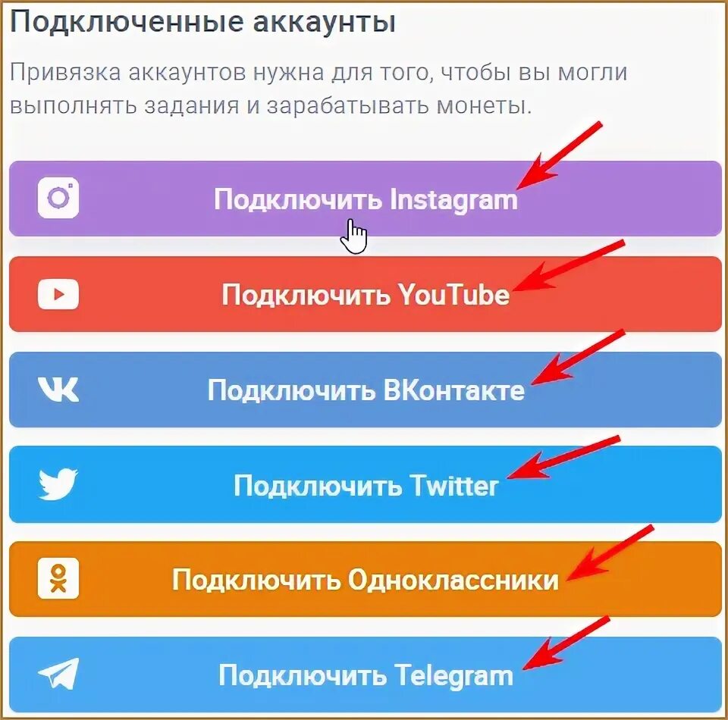Click the VK logo icon
This screenshot has width=728, height=720.
click(x=58, y=389)
